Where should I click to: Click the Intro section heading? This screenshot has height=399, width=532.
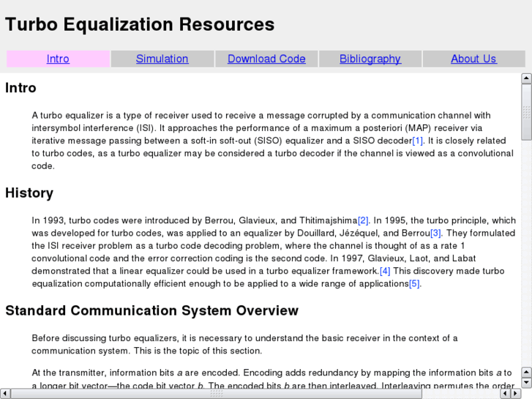[x=20, y=88]
